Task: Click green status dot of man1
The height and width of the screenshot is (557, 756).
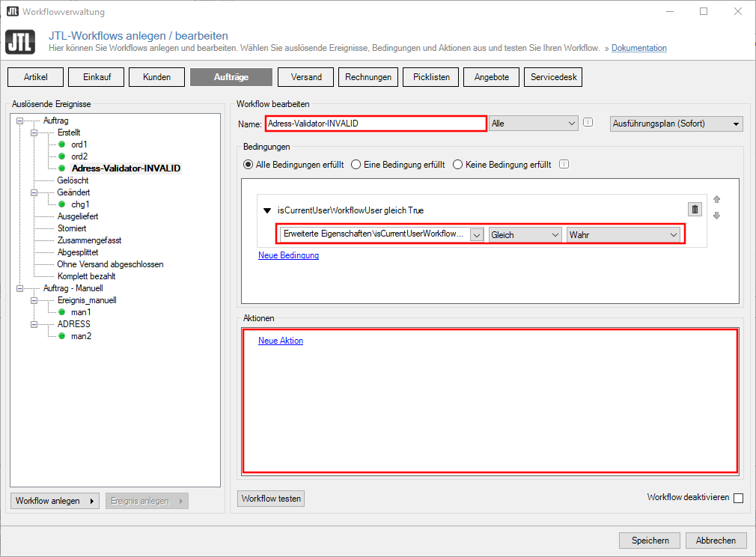Action: pyautogui.click(x=61, y=312)
